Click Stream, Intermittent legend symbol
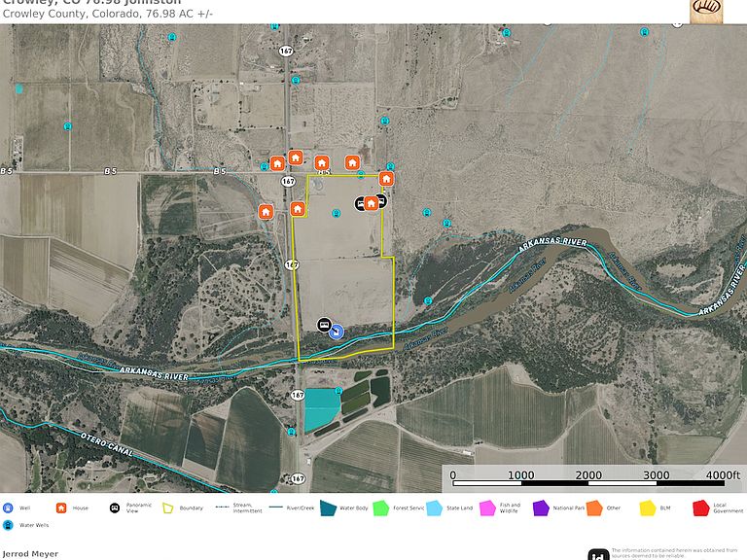Viewport: 747px width, 560px height. 223,507
